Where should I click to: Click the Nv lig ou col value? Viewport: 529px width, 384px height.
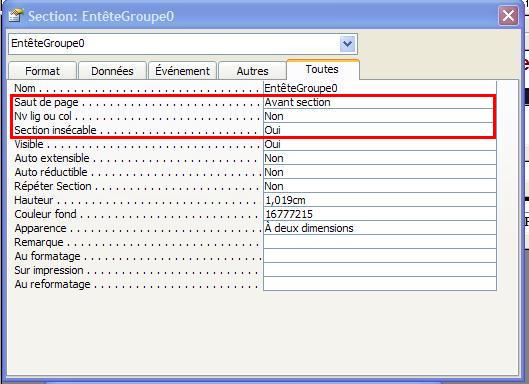point(380,116)
